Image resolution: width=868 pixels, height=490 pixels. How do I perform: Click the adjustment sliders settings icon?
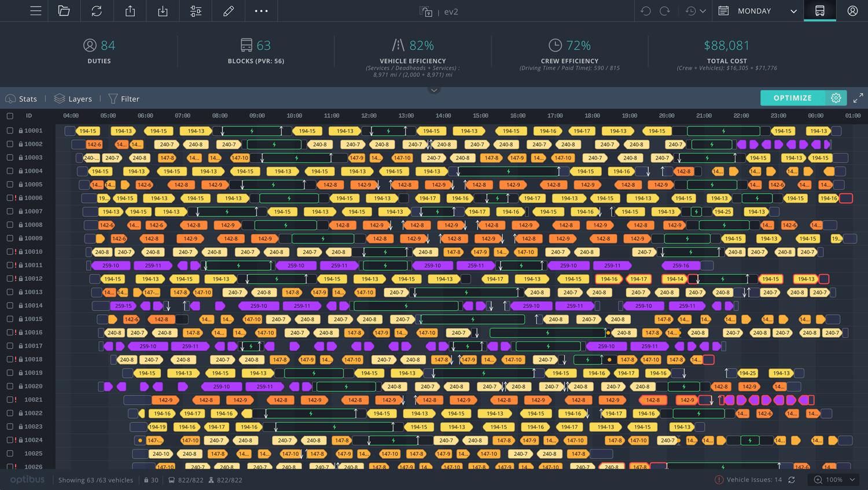pyautogui.click(x=196, y=11)
